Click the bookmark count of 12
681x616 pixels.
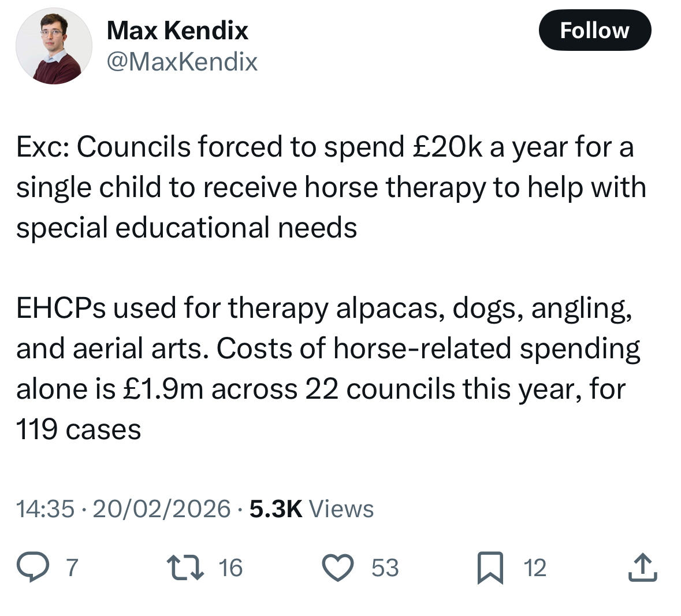(535, 567)
